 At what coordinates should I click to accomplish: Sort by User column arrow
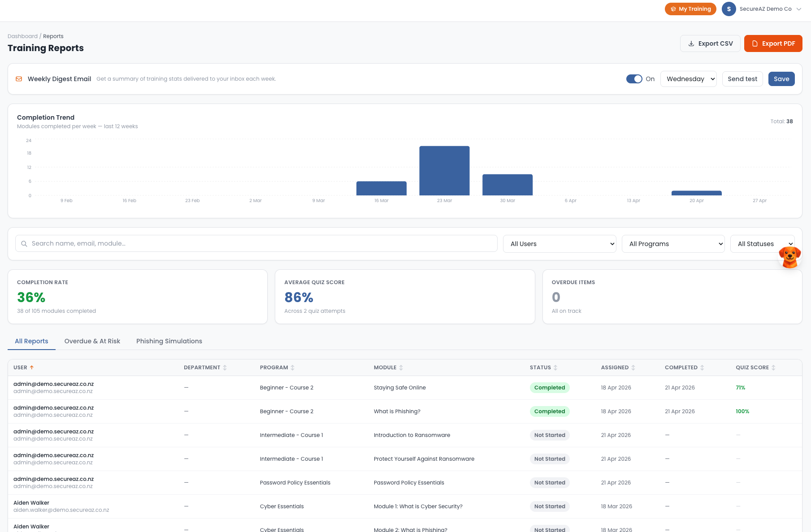pos(32,368)
